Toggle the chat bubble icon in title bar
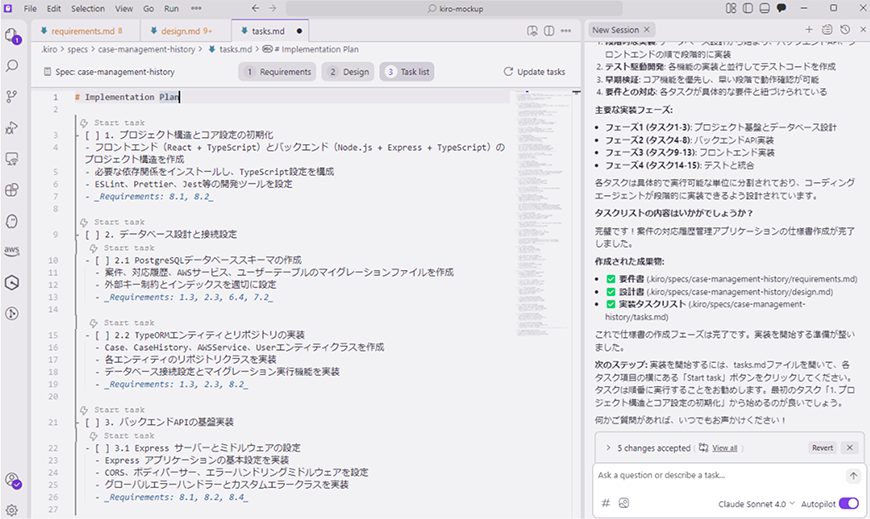The width and height of the screenshot is (870, 519). click(781, 8)
